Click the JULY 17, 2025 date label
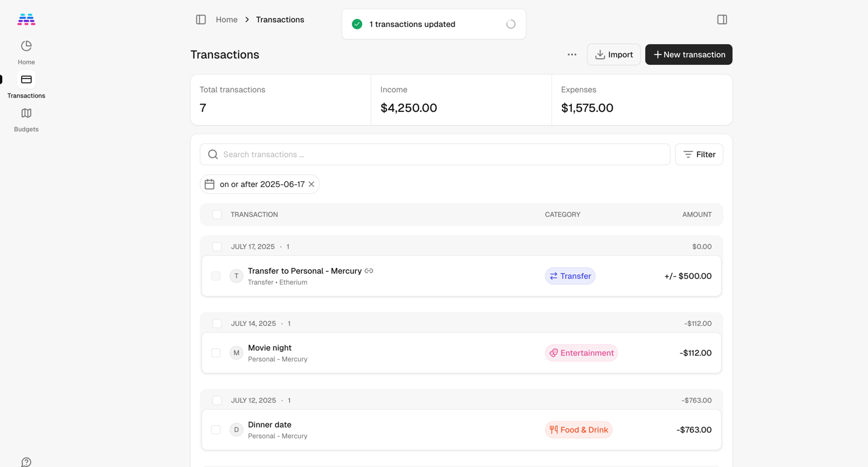868x467 pixels. point(253,247)
